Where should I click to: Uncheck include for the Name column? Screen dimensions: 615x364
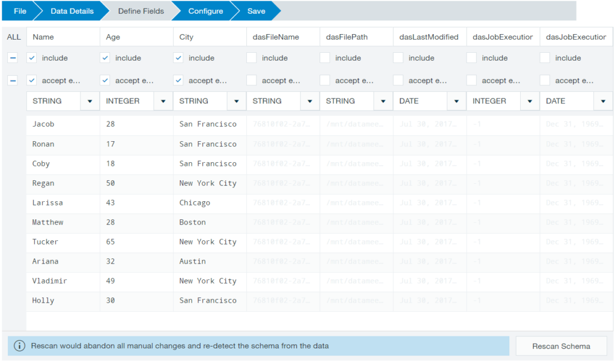point(32,58)
